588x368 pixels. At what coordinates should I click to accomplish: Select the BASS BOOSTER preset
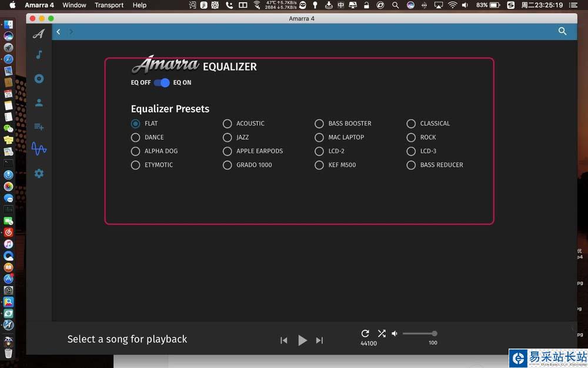pos(319,124)
